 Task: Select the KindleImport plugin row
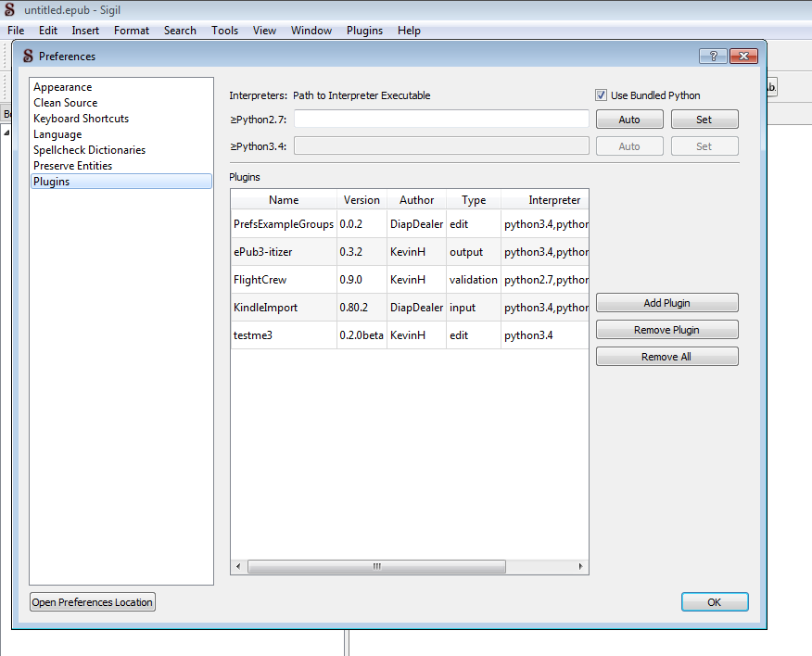[x=410, y=308]
